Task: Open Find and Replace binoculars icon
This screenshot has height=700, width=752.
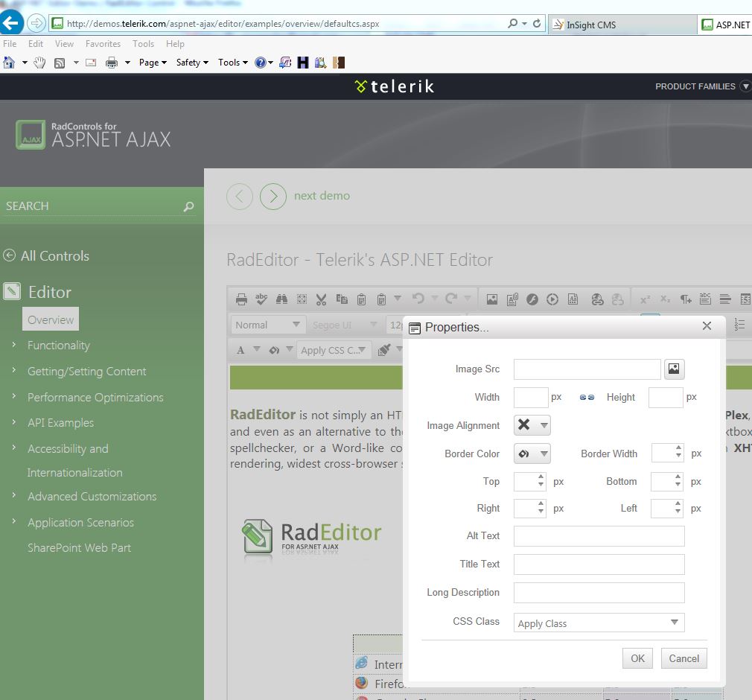Action: coord(281,299)
